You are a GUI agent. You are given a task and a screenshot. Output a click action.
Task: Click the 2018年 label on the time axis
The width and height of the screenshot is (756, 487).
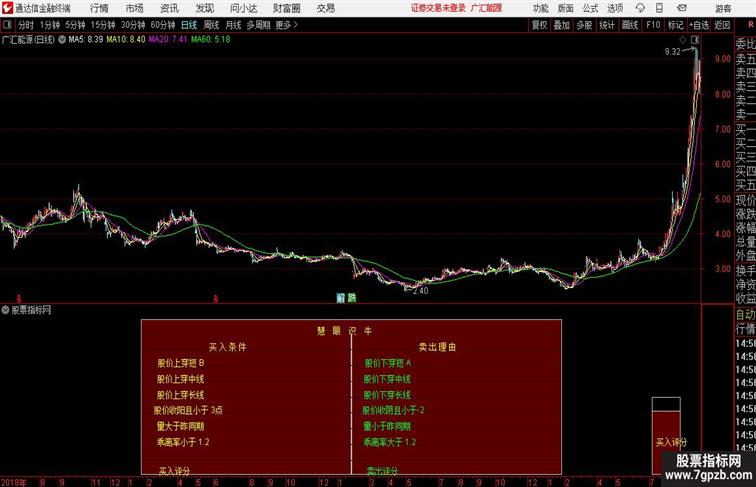point(14,482)
